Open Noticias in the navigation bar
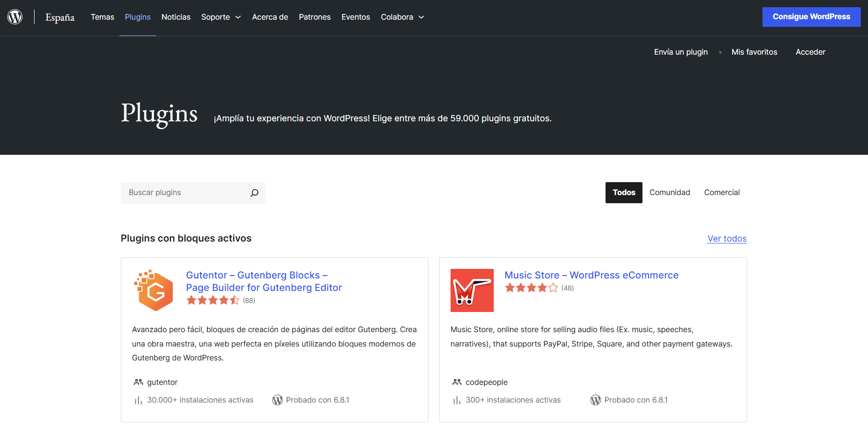The image size is (868, 428). pyautogui.click(x=176, y=17)
